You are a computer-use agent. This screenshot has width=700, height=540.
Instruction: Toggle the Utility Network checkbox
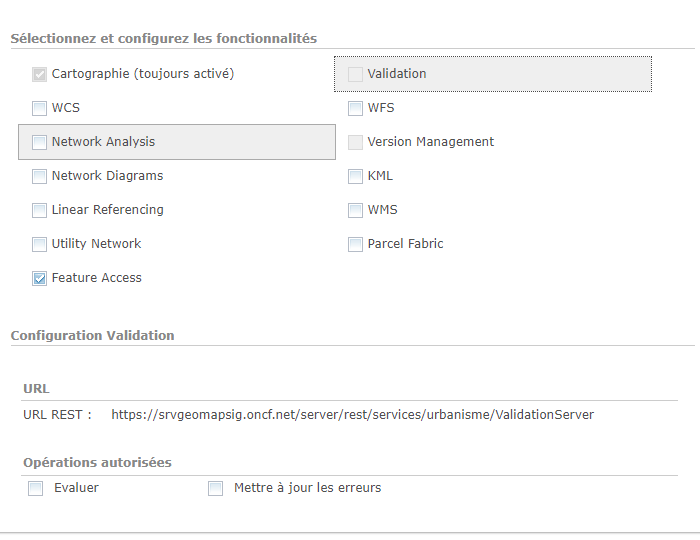coord(39,244)
